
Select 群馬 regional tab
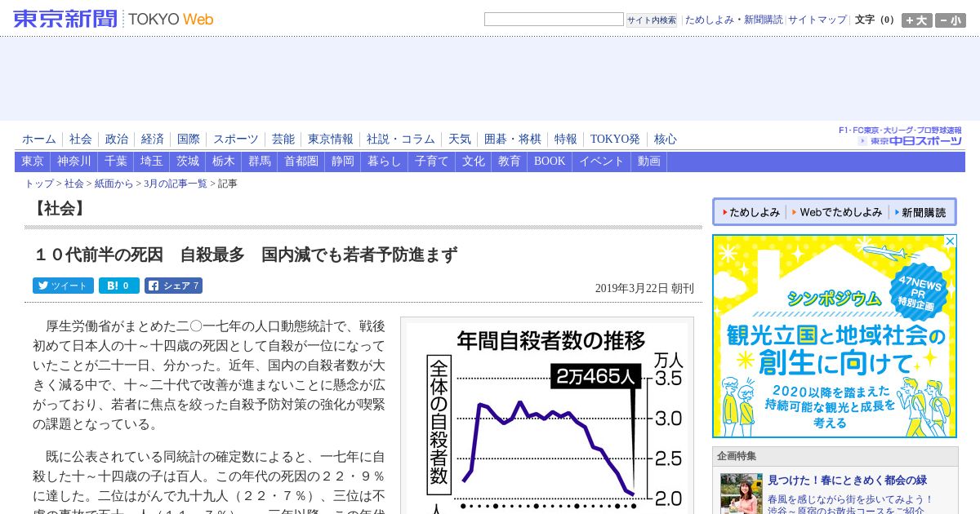[x=260, y=162]
